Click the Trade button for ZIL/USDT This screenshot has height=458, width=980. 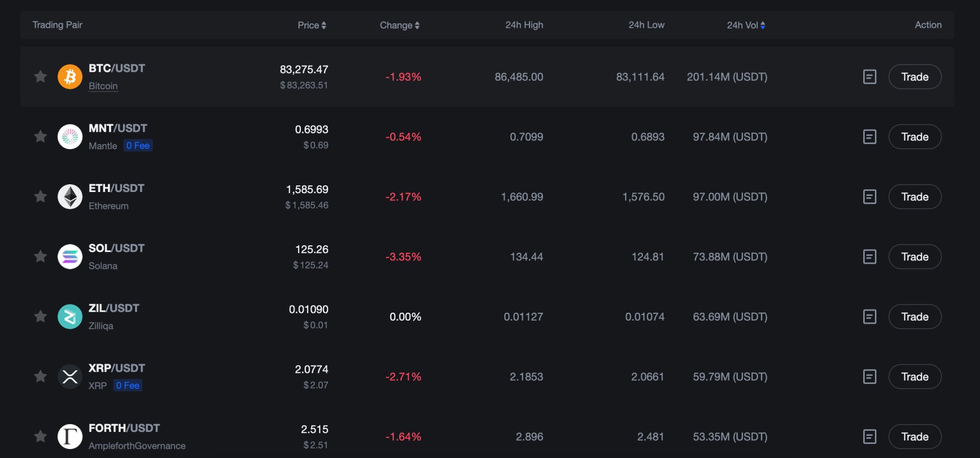coord(915,317)
